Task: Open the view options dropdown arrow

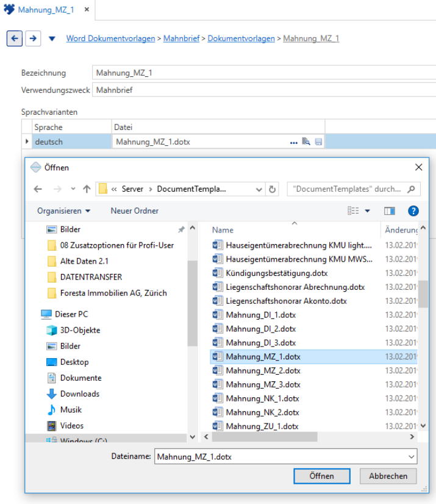Action: coord(368,211)
